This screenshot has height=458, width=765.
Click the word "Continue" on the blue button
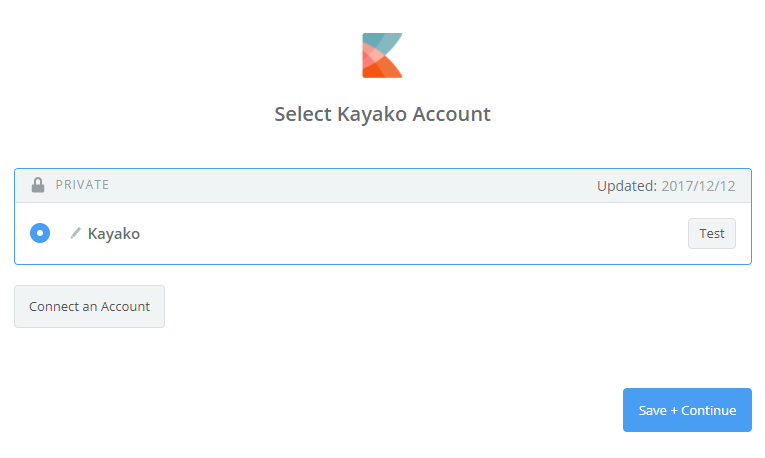point(709,410)
